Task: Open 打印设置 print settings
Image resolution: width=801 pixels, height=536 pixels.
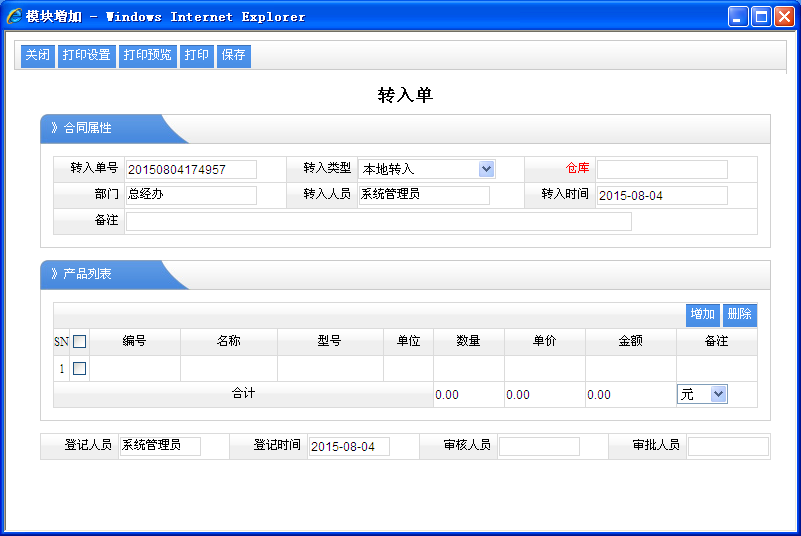Action: point(86,56)
